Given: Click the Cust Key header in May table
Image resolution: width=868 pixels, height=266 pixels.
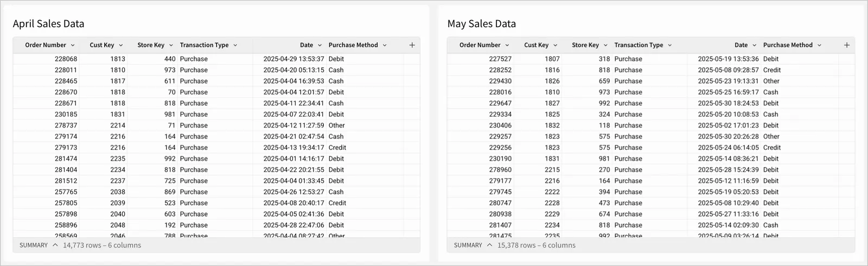Looking at the screenshot, I should 537,45.
